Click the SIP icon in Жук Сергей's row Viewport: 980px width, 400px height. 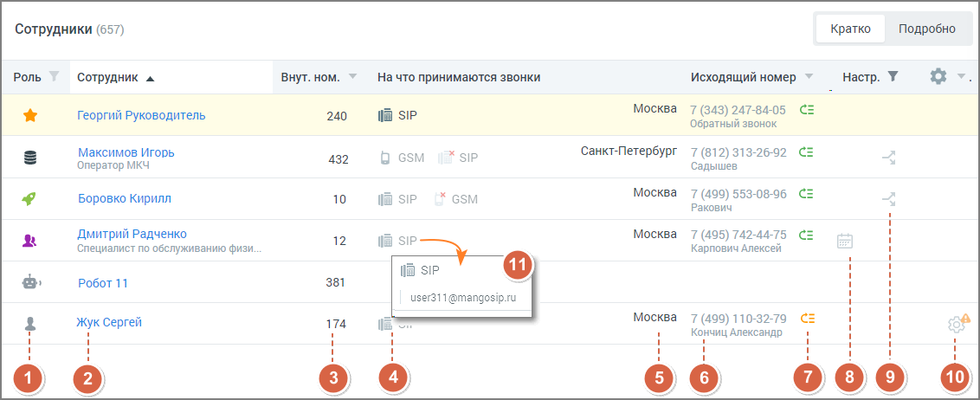tap(385, 324)
